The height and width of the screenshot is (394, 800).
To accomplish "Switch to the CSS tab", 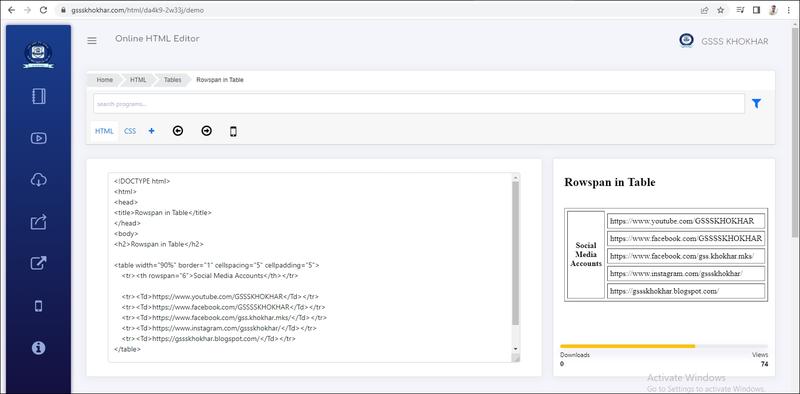I will tap(130, 131).
